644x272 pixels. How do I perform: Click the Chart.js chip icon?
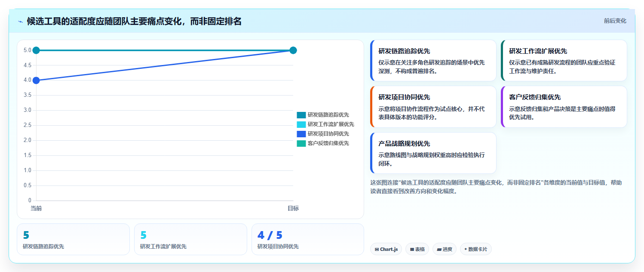tap(377, 249)
